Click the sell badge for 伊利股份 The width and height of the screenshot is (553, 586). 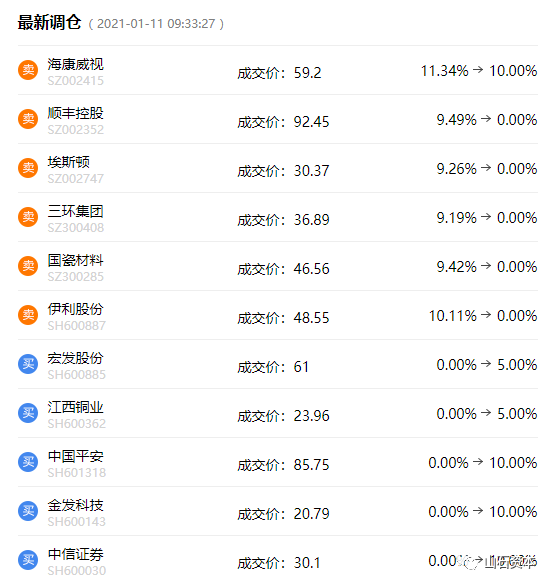28,315
